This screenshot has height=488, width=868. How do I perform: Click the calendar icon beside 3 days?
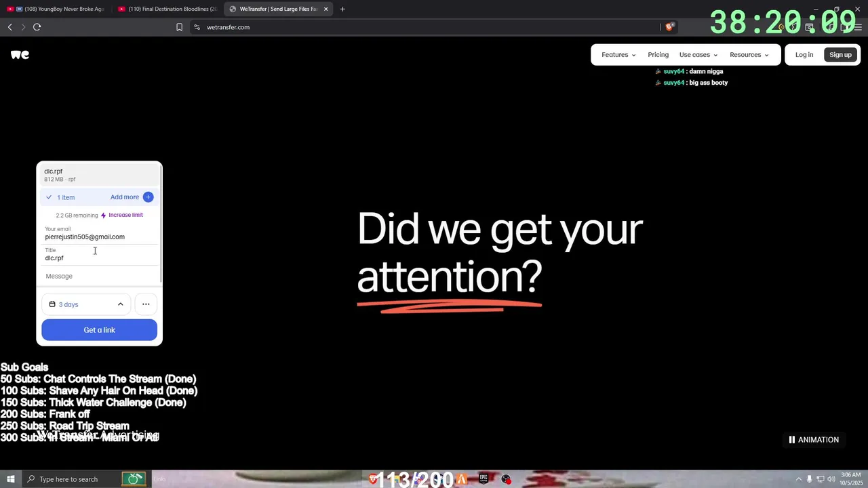[52, 304]
